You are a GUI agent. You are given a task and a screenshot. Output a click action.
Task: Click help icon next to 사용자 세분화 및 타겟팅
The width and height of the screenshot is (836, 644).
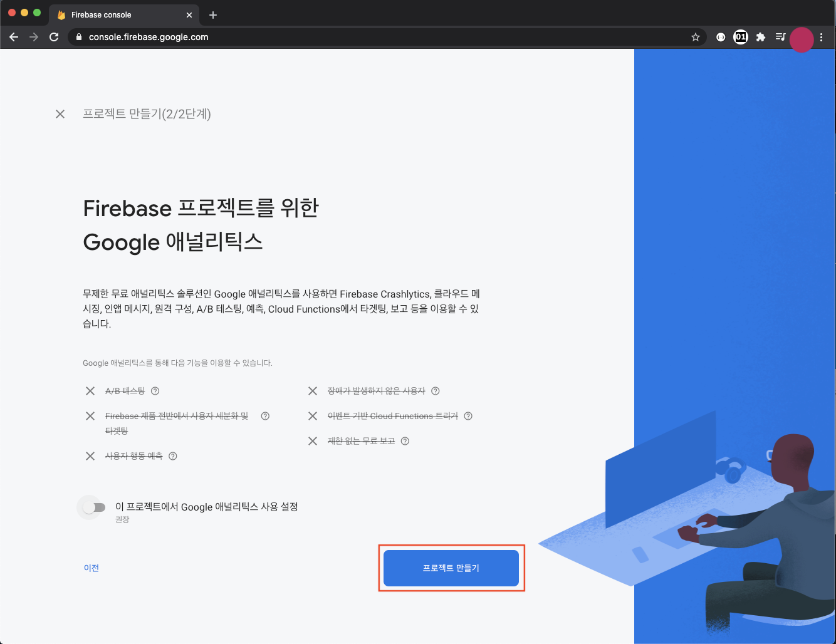point(265,416)
